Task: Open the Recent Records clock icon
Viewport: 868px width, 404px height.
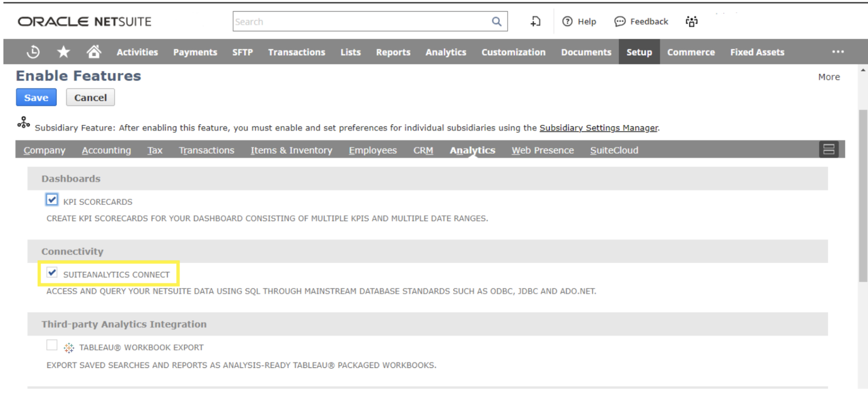Action: click(33, 52)
